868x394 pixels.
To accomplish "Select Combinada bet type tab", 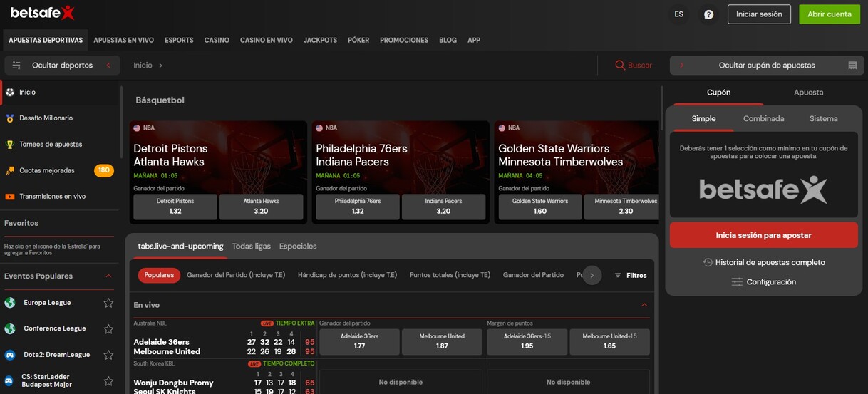I will tap(763, 119).
